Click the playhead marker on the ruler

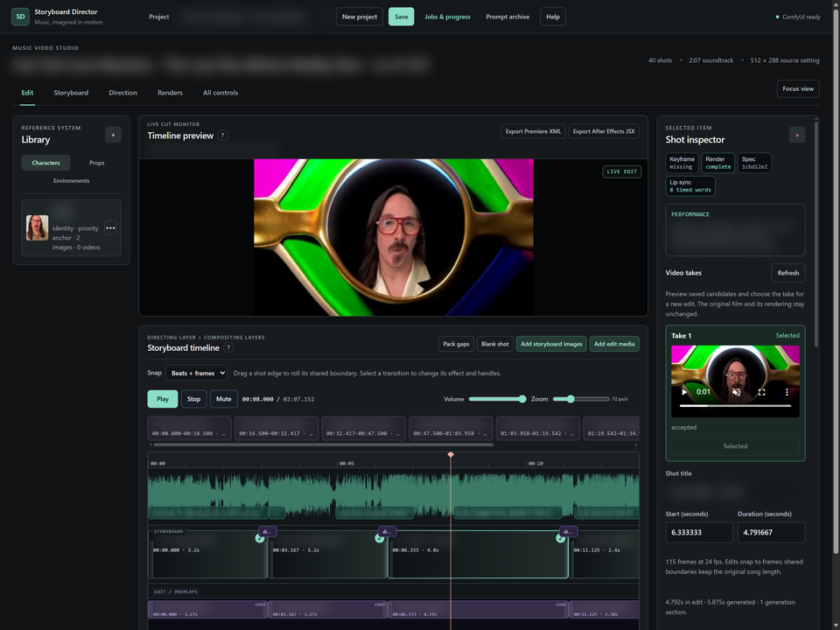tap(451, 455)
